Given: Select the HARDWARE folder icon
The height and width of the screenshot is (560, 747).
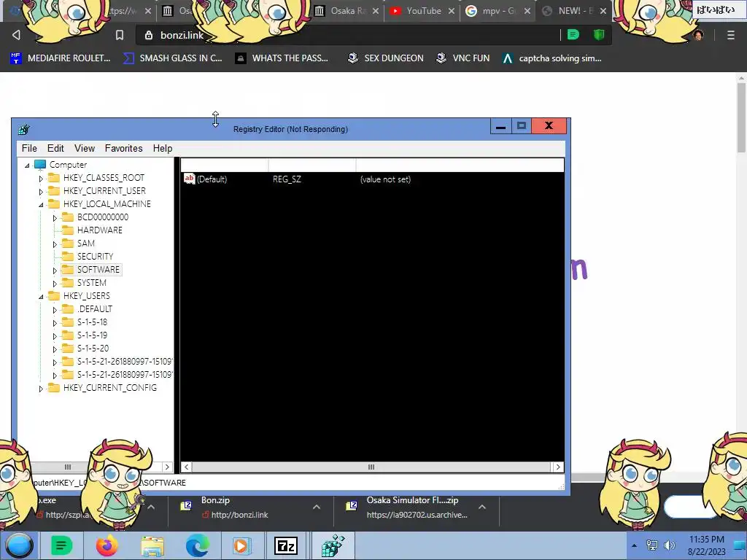Looking at the screenshot, I should click(68, 230).
